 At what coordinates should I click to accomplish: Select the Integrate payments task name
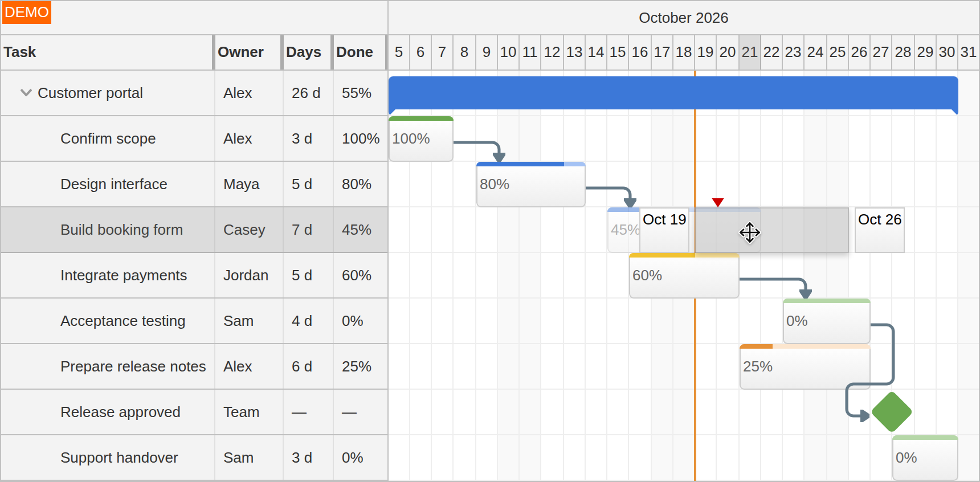tap(124, 275)
